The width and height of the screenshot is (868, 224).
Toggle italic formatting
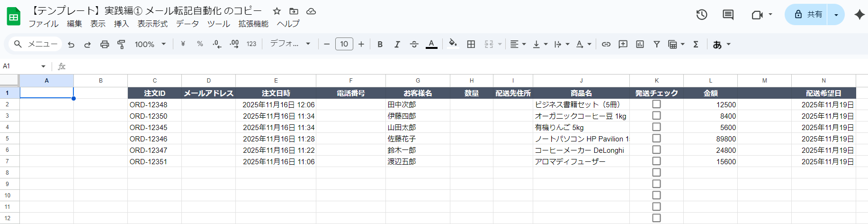pyautogui.click(x=397, y=44)
